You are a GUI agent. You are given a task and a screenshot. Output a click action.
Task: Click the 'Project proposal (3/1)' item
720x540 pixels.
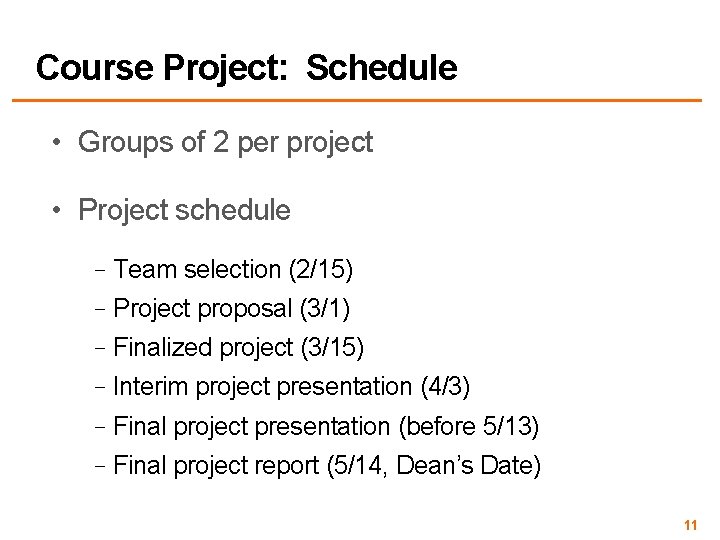point(231,309)
